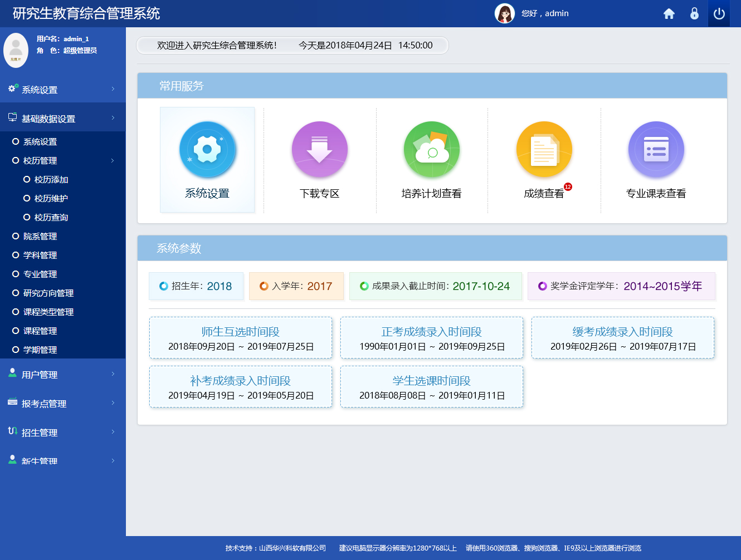
Task: Open the 培养计划查看 green cloud icon
Action: click(432, 150)
